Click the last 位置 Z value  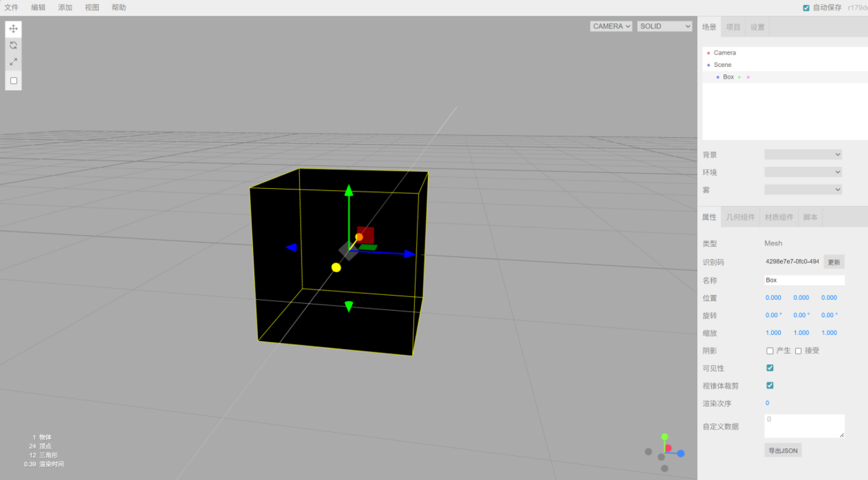point(829,298)
